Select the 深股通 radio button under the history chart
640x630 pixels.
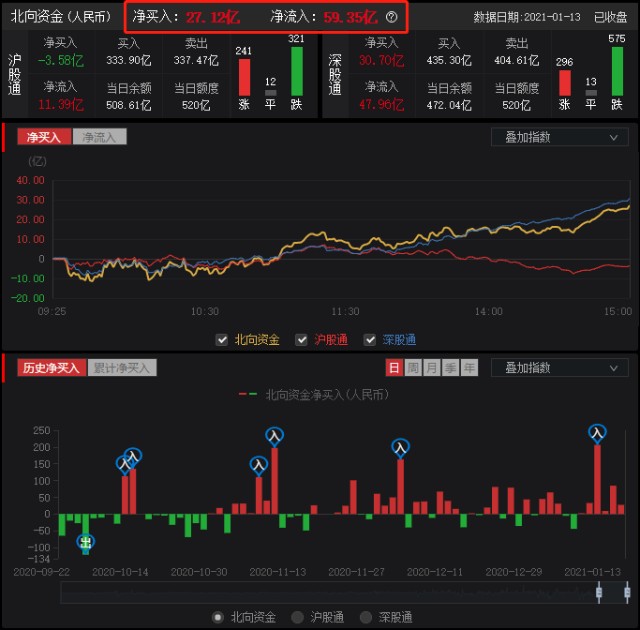click(366, 617)
